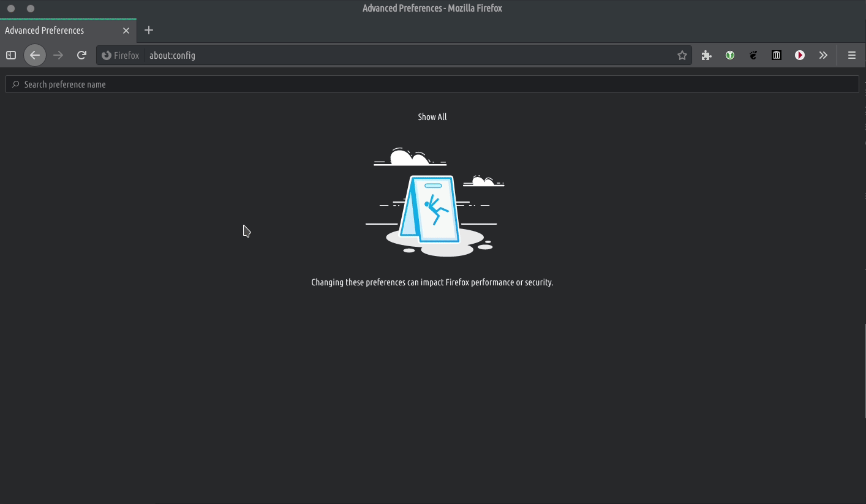
Task: Open the puzzle-piece extensions icon
Action: 707,55
